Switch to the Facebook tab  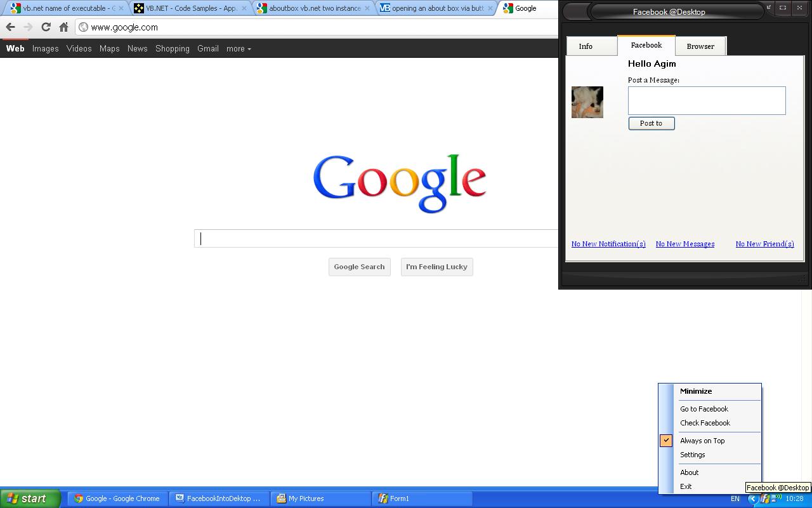coord(646,45)
